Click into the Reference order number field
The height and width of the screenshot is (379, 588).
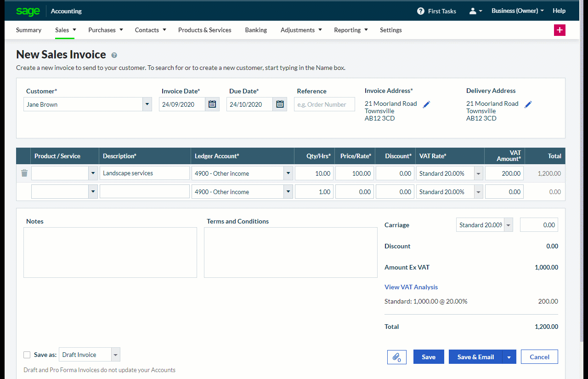[324, 104]
